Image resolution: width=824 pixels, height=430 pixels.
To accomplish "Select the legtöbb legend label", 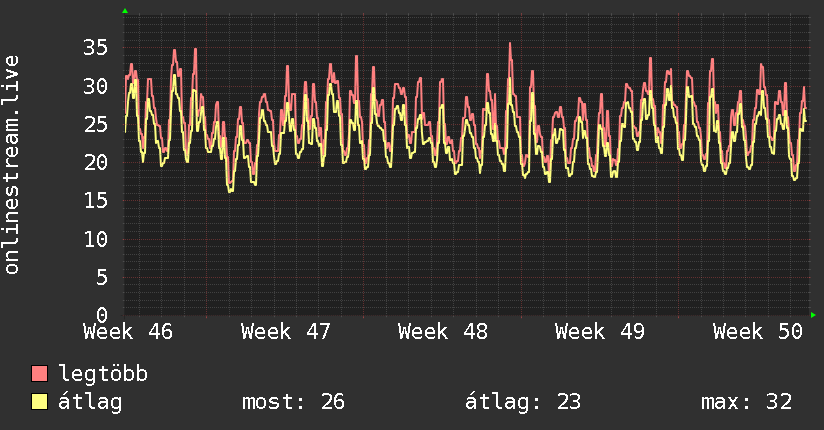I will 103,374.
